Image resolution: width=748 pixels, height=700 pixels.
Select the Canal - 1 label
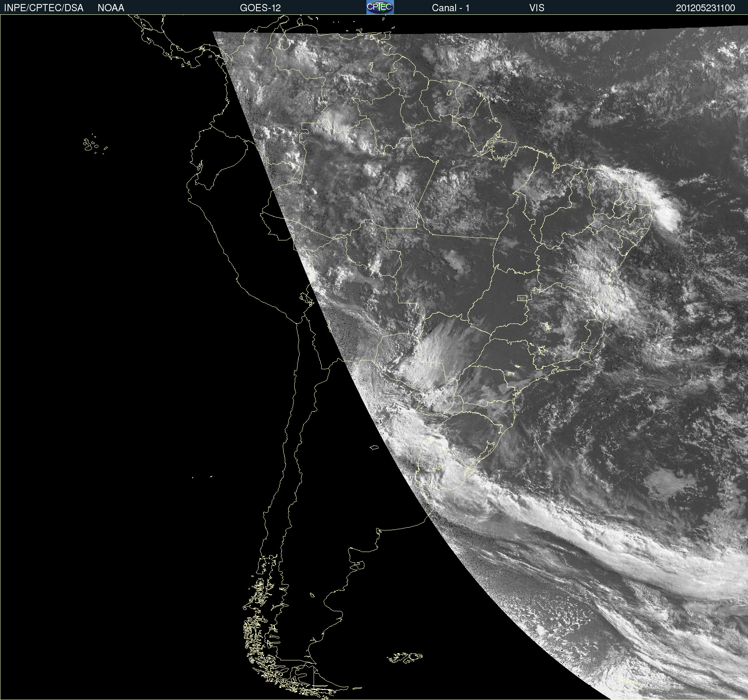[x=450, y=8]
